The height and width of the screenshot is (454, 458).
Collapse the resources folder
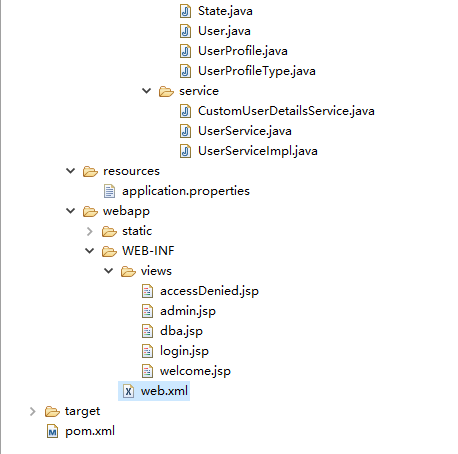coord(71,171)
